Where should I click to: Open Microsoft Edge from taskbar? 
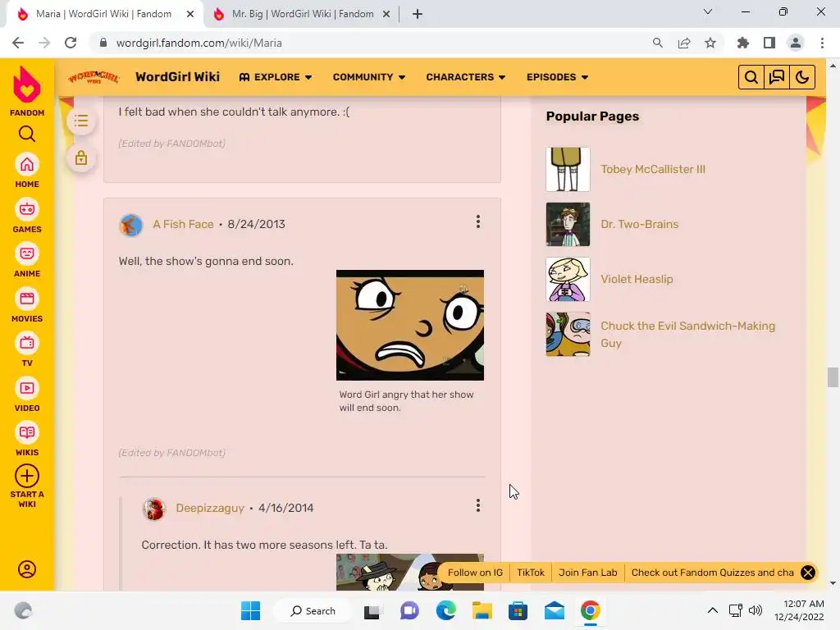tap(445, 610)
